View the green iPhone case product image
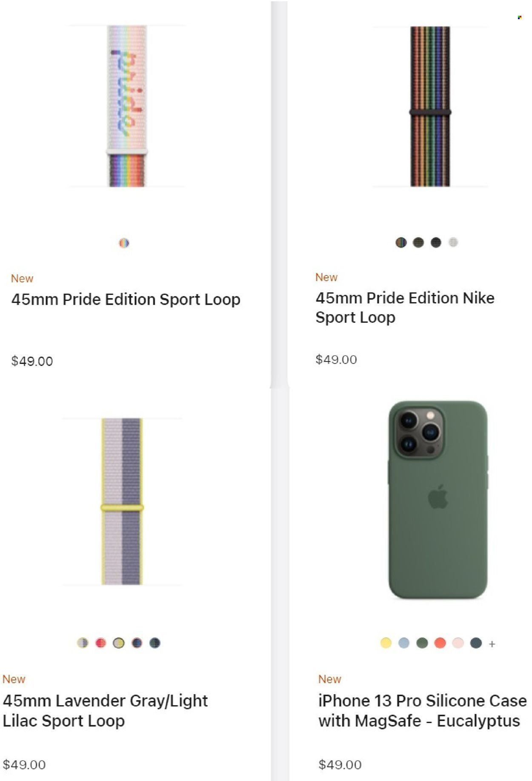This screenshot has width=532, height=781. click(438, 500)
